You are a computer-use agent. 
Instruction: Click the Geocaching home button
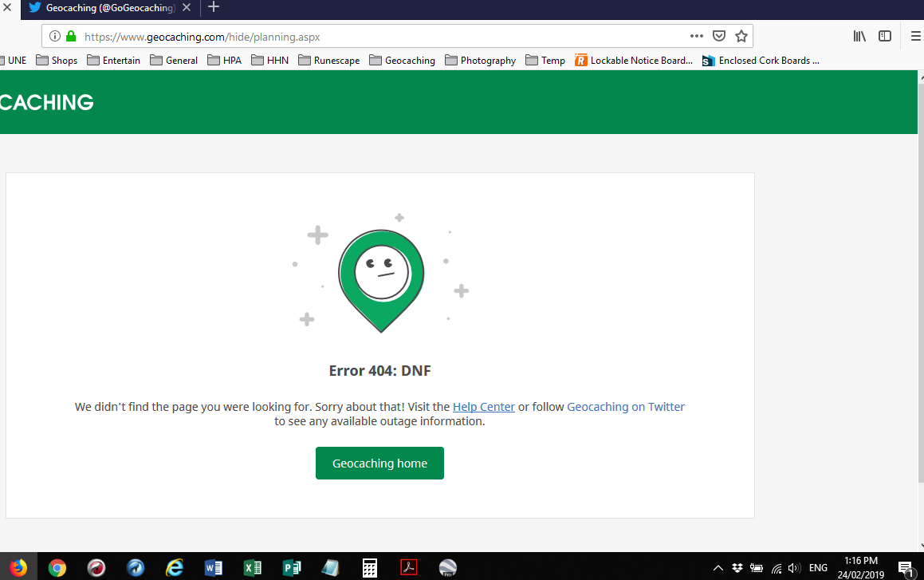379,464
